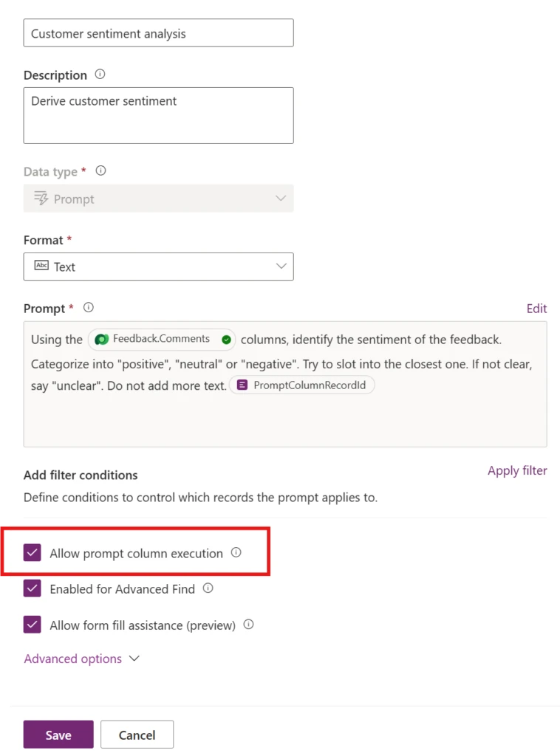
Task: Click info icon for Allow prompt column execution
Action: click(236, 552)
